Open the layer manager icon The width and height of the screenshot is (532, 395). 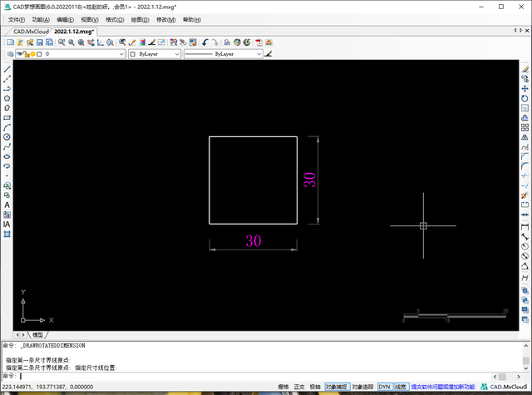tap(9, 54)
